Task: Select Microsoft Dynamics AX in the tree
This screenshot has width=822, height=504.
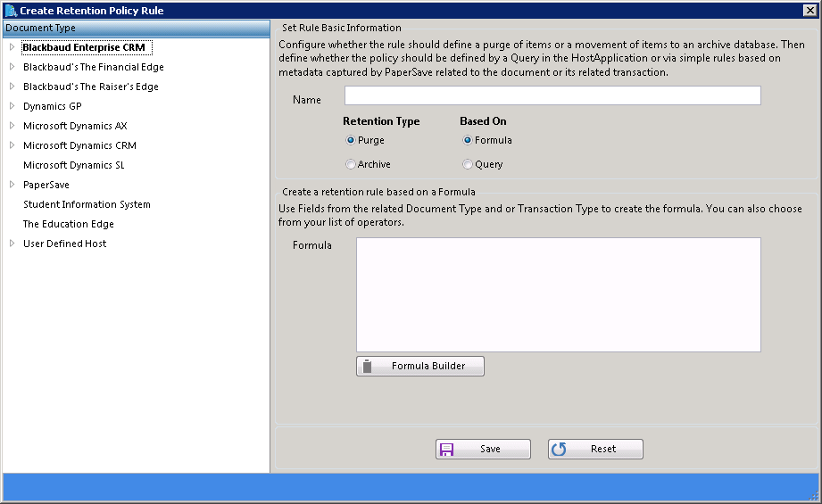Action: pos(75,126)
